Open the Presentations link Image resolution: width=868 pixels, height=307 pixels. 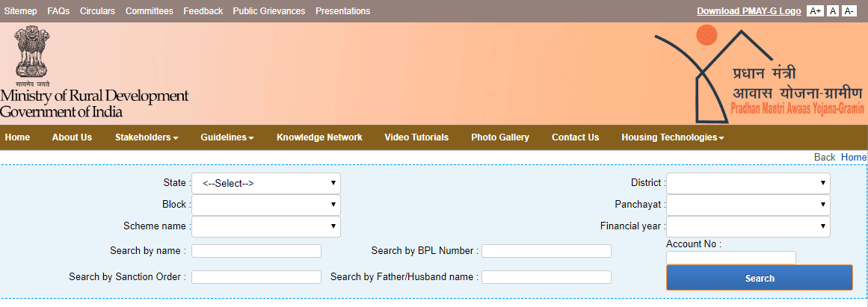[x=342, y=11]
